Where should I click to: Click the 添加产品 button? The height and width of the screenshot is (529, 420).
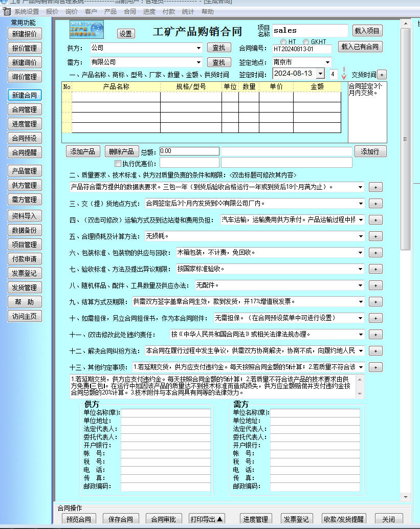click(x=83, y=151)
